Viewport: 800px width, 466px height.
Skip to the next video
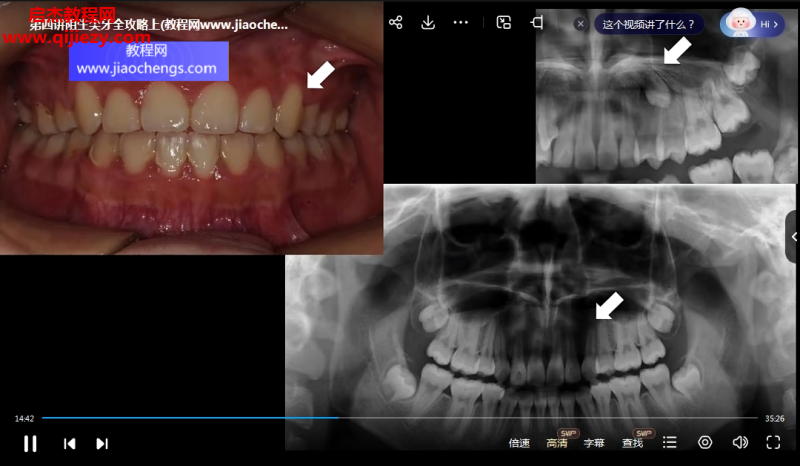point(102,443)
